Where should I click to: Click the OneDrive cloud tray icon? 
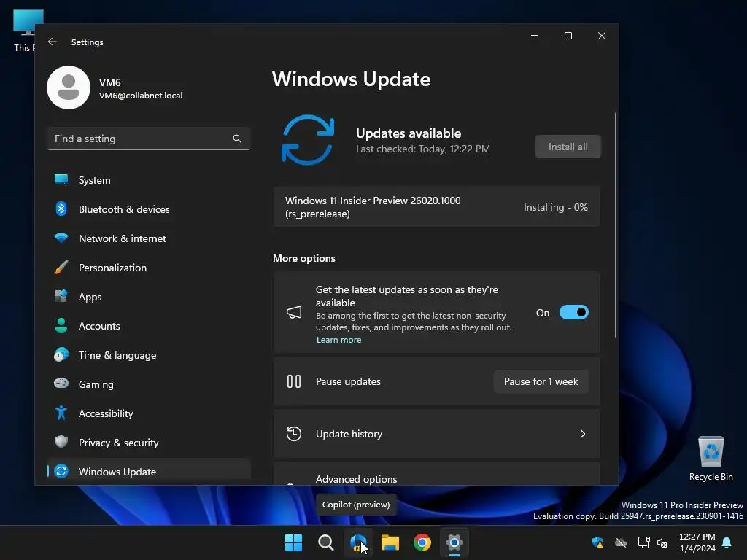tap(620, 542)
